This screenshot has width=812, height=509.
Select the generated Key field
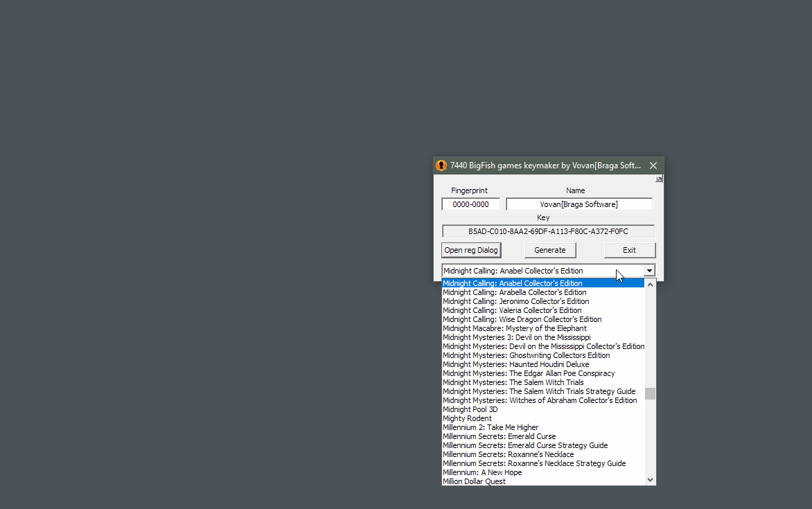548,231
